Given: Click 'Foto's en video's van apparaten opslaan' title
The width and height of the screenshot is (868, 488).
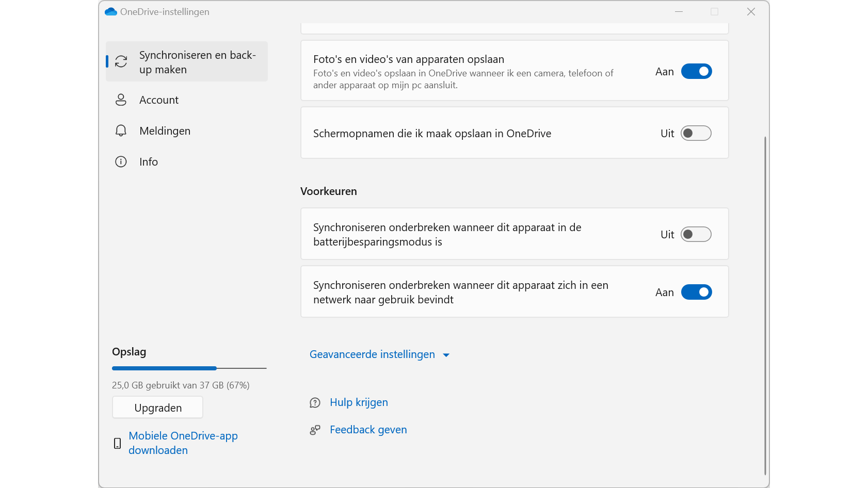Looking at the screenshot, I should (x=409, y=59).
